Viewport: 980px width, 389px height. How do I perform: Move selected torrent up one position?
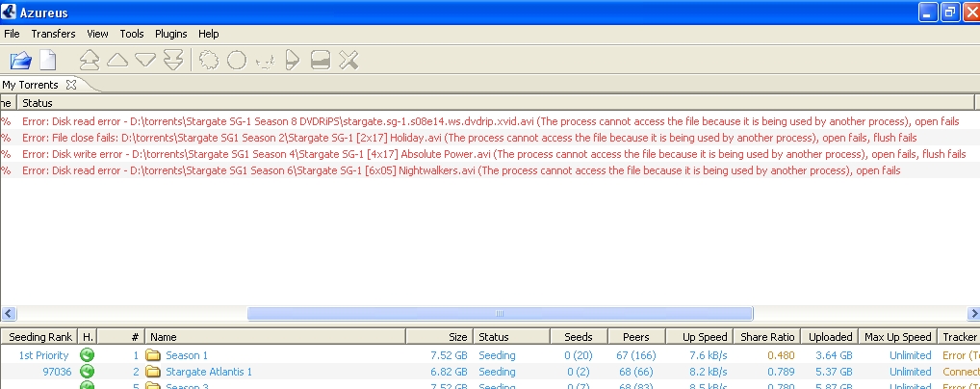pyautogui.click(x=117, y=60)
